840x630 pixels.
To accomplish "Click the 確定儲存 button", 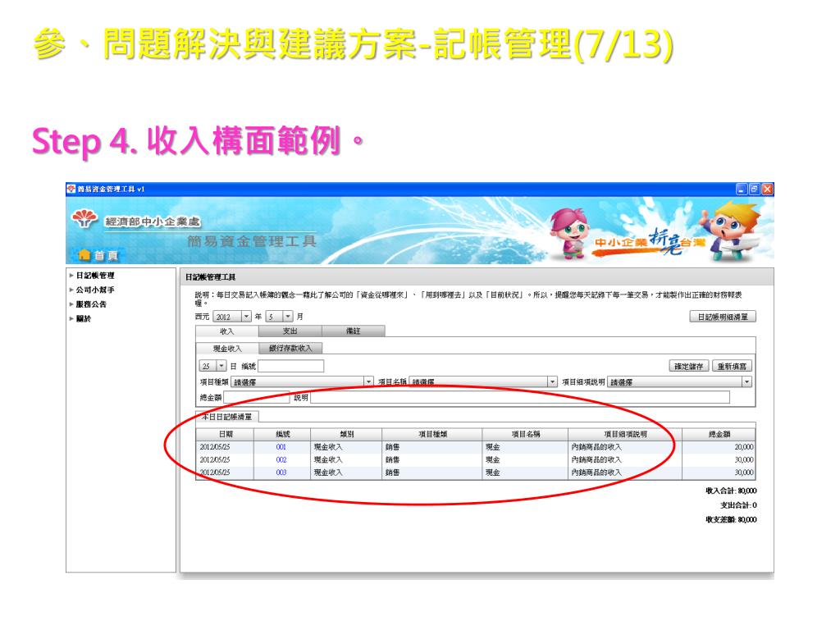I will tap(689, 367).
